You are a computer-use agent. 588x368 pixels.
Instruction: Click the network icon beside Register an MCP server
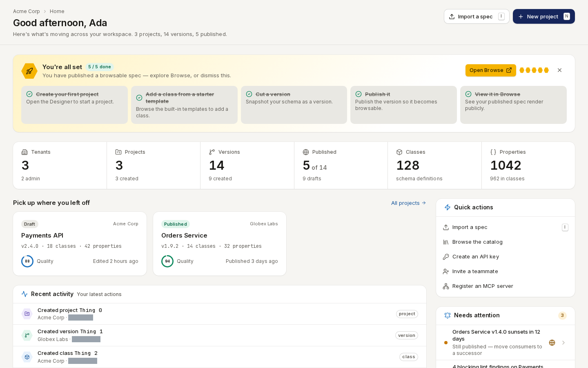coord(446,286)
